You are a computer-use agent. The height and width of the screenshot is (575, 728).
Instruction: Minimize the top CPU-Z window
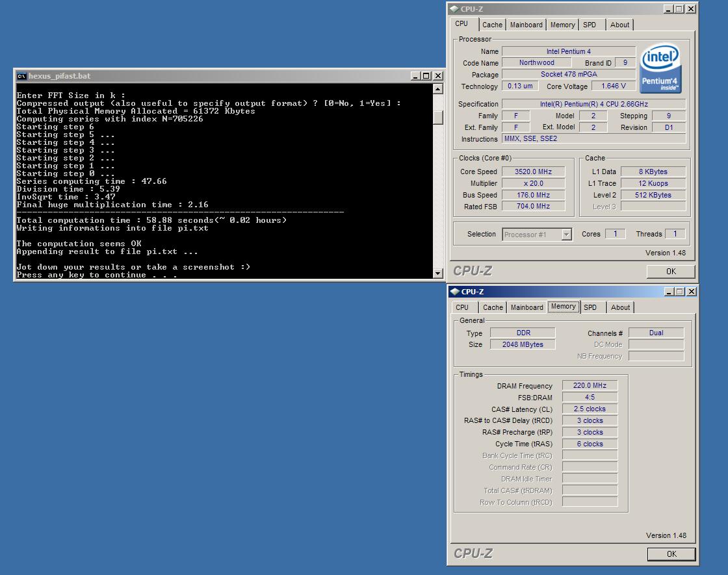pyautogui.click(x=668, y=9)
